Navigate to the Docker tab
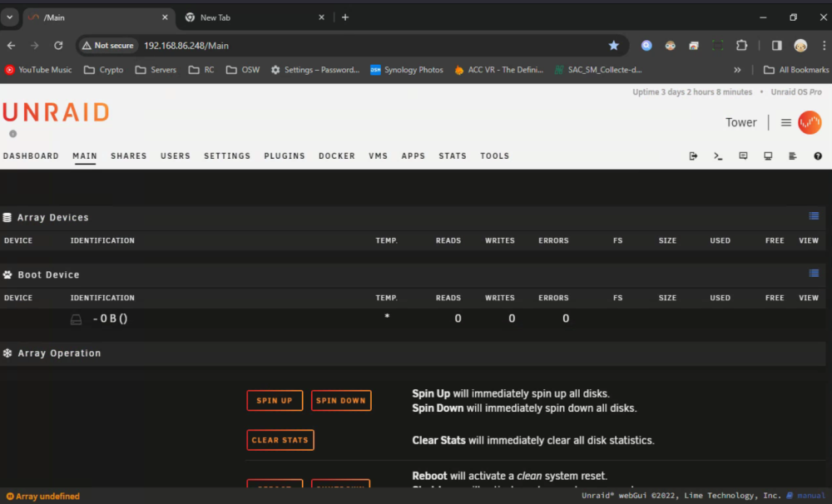Image resolution: width=832 pixels, height=504 pixels. point(336,156)
